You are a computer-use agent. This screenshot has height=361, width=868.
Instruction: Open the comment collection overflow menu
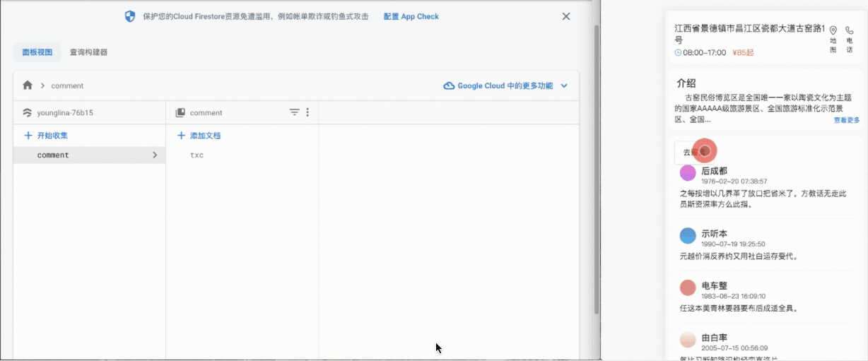[x=307, y=112]
